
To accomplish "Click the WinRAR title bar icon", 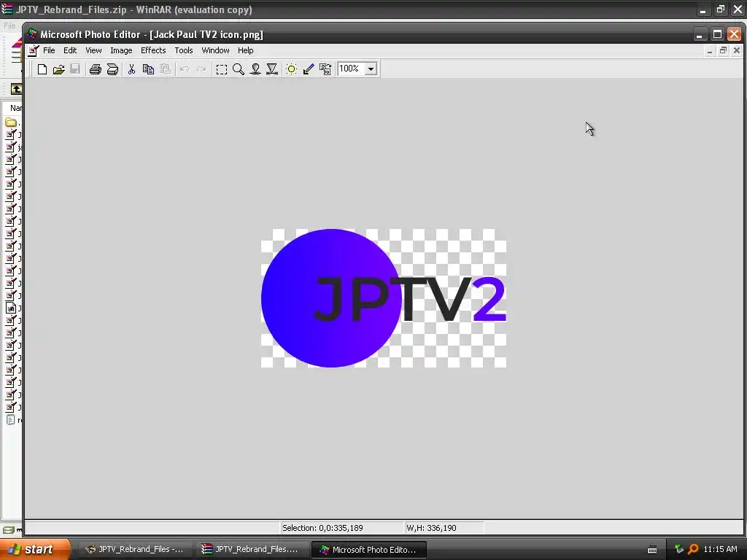I will pos(7,9).
